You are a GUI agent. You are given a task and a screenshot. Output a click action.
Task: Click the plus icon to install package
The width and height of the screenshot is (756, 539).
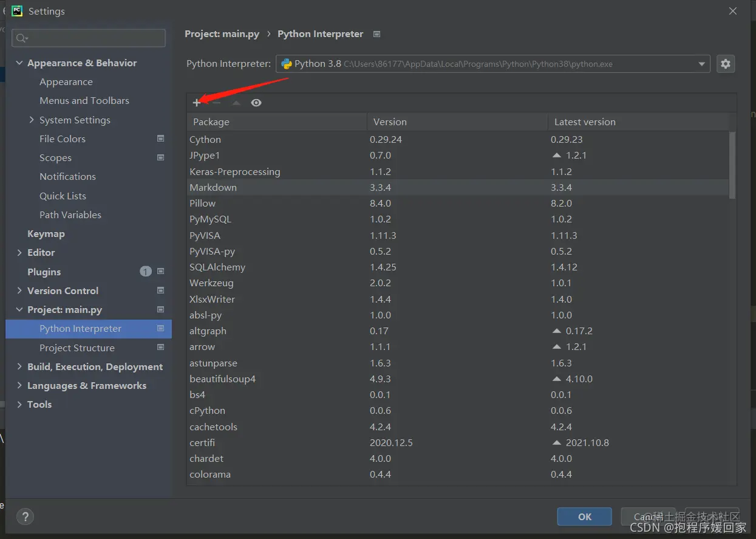(x=196, y=103)
